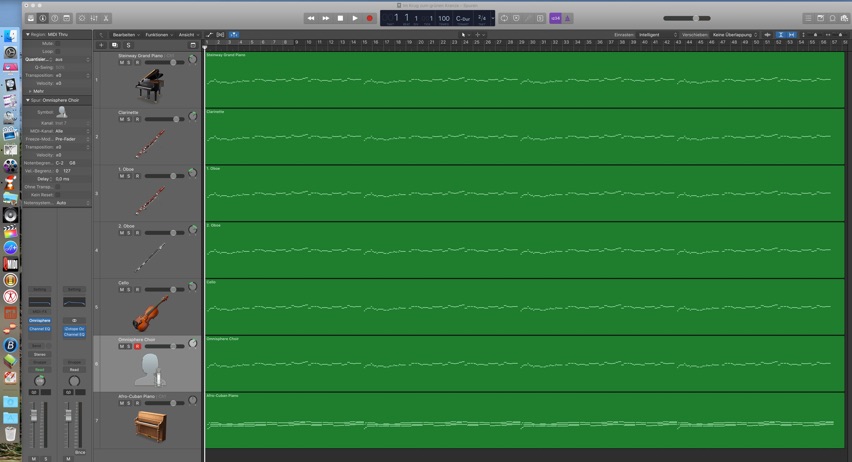
Task: Open the Ansicht menu
Action: pos(189,35)
